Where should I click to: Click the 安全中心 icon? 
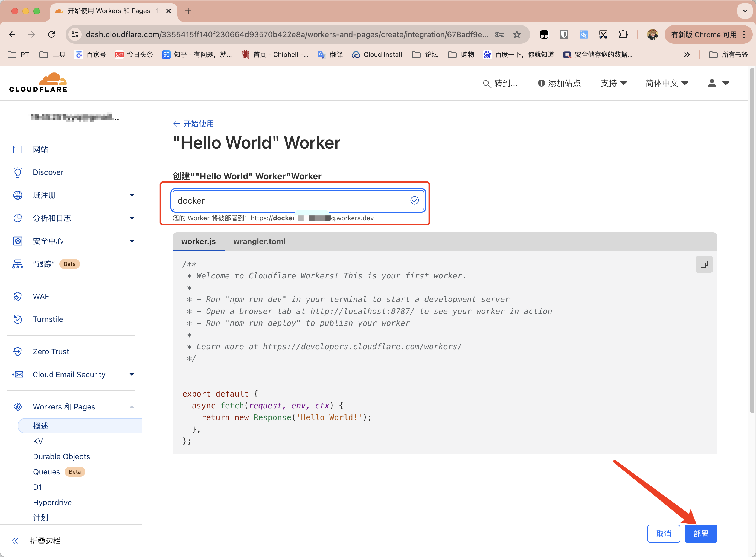click(18, 241)
